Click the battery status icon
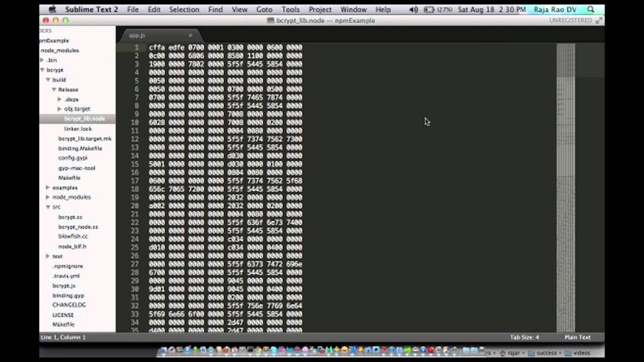 429,9
